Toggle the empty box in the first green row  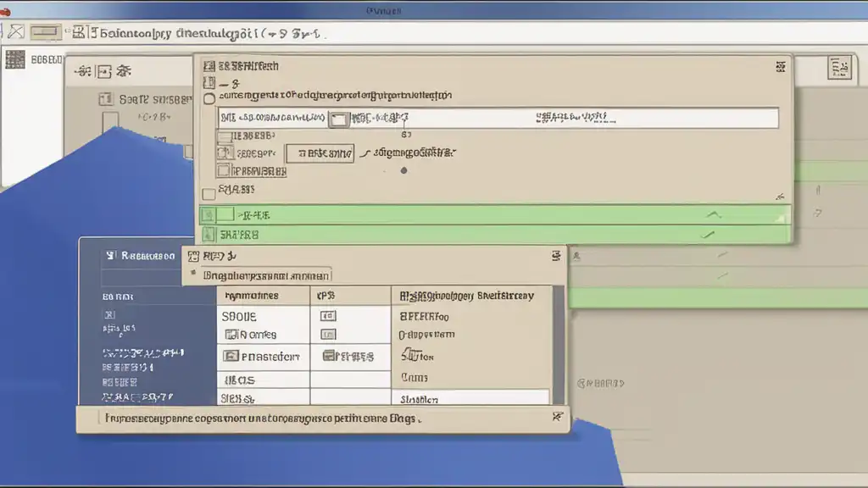(x=225, y=214)
